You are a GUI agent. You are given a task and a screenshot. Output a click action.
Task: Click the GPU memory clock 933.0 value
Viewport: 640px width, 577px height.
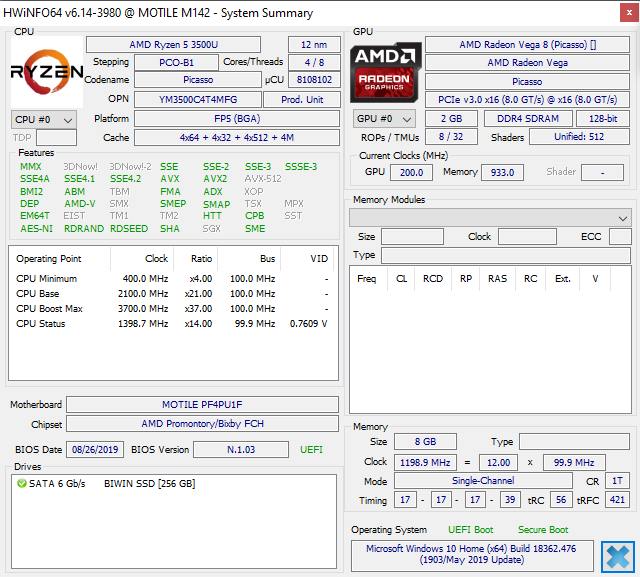coord(502,172)
